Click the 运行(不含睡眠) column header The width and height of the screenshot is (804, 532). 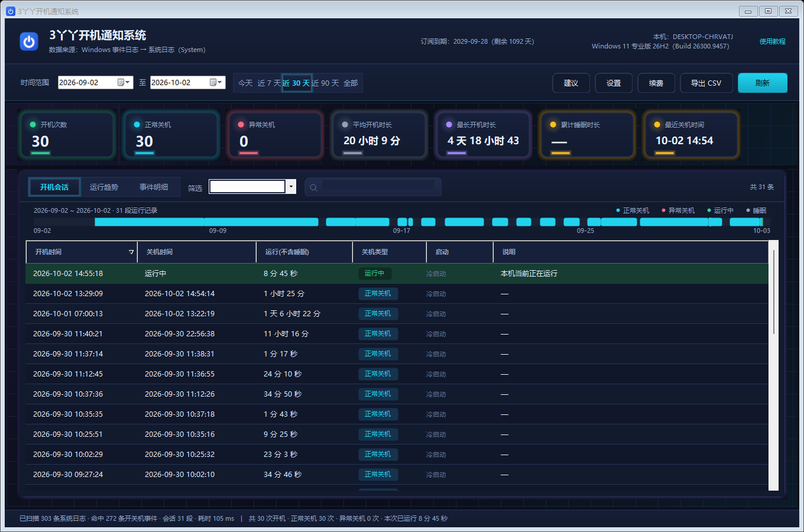(x=304, y=252)
